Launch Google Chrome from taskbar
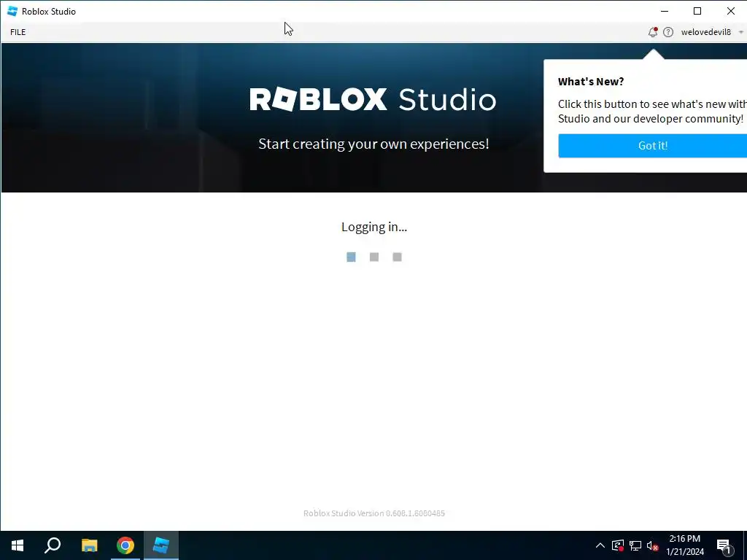The height and width of the screenshot is (560, 747). (x=125, y=545)
